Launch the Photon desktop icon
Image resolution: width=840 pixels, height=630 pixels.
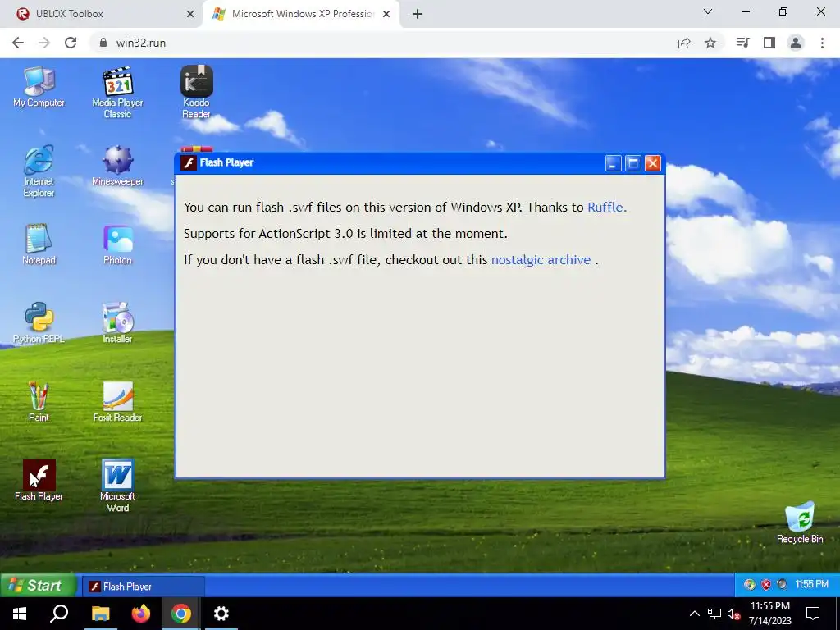click(117, 244)
